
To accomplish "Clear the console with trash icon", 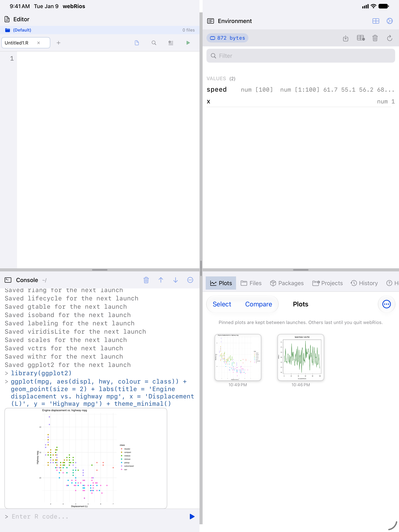I will pos(146,280).
